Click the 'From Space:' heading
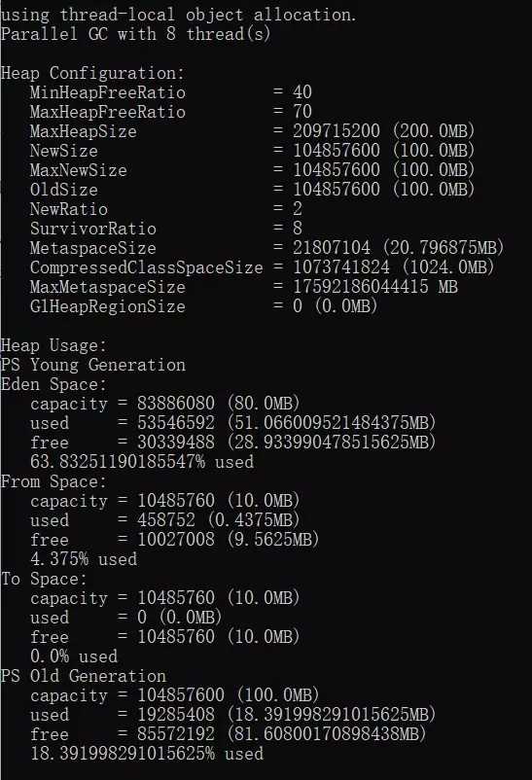Screen dimensions: 532x780 53,482
